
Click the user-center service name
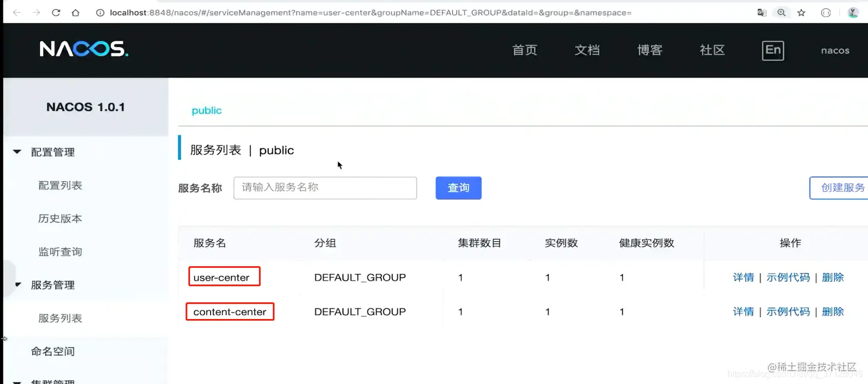coord(222,277)
